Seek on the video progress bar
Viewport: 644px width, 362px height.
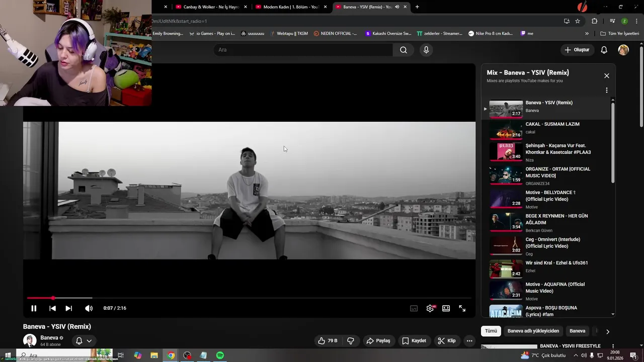point(249,298)
